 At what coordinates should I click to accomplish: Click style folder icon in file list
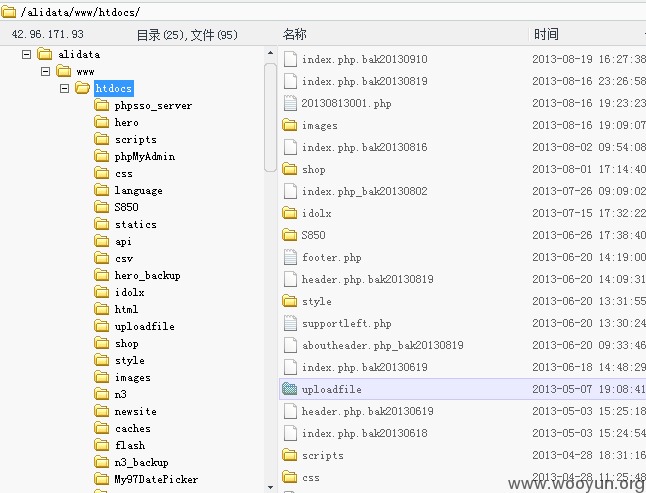coord(290,301)
